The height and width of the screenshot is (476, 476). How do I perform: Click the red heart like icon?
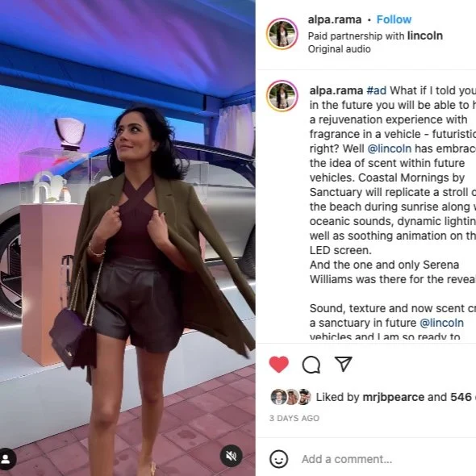(278, 364)
